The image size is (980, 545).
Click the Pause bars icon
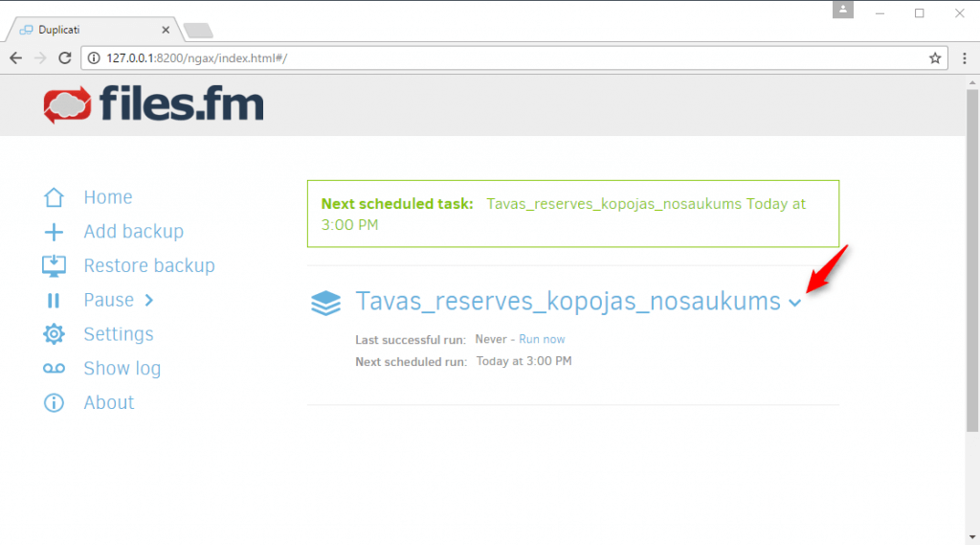click(54, 301)
